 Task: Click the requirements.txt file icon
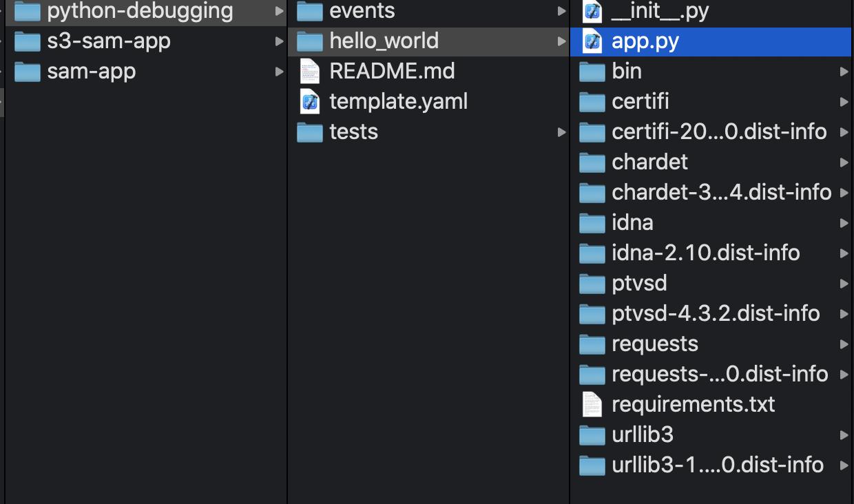click(594, 404)
